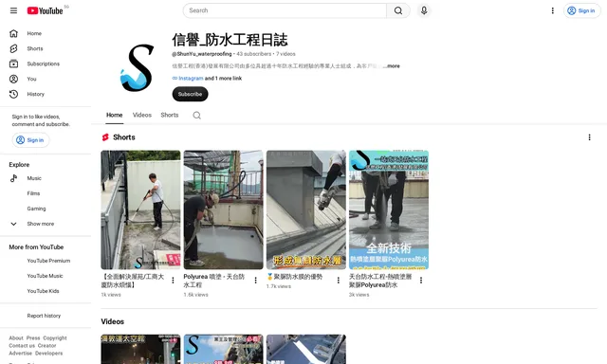Open the second video thumbnail with S logo
The width and height of the screenshot is (607, 364).
click(224, 349)
